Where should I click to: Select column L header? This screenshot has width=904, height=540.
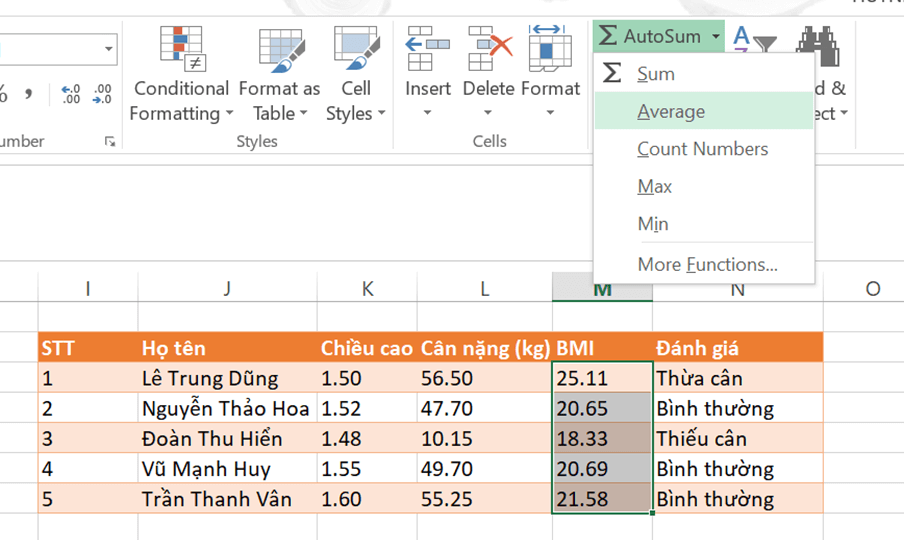tap(484, 288)
